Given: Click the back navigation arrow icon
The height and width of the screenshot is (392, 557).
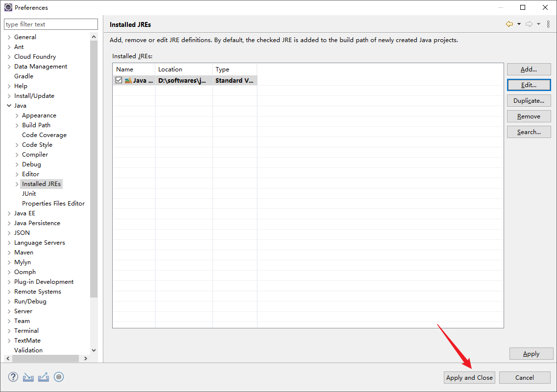Looking at the screenshot, I should [509, 24].
